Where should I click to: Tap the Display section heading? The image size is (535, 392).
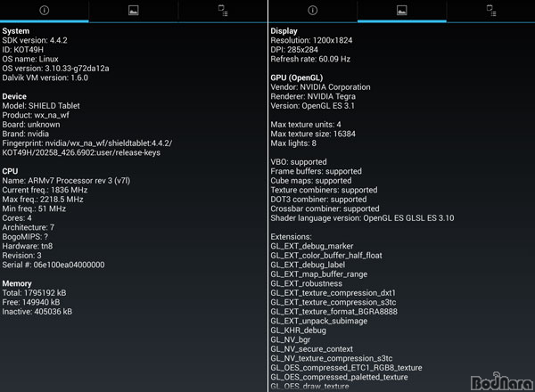click(284, 31)
